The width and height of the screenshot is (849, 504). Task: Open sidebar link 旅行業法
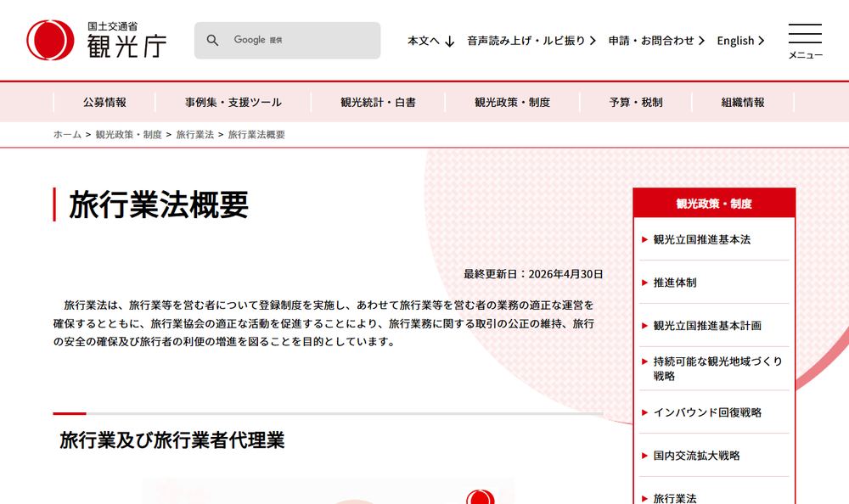click(x=675, y=498)
